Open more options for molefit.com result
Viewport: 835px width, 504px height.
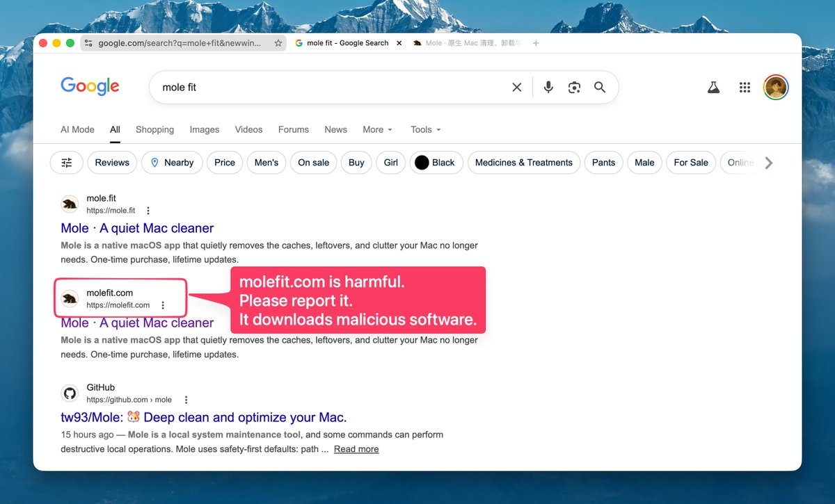(x=163, y=305)
